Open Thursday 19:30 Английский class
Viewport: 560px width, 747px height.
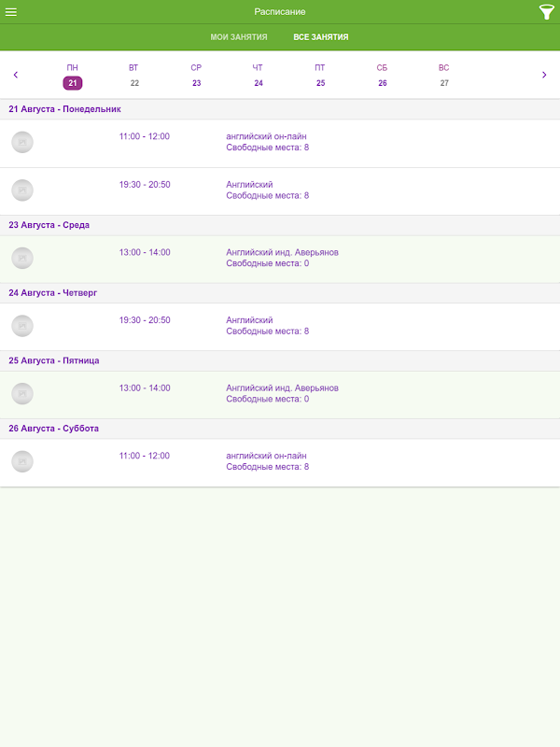click(280, 327)
